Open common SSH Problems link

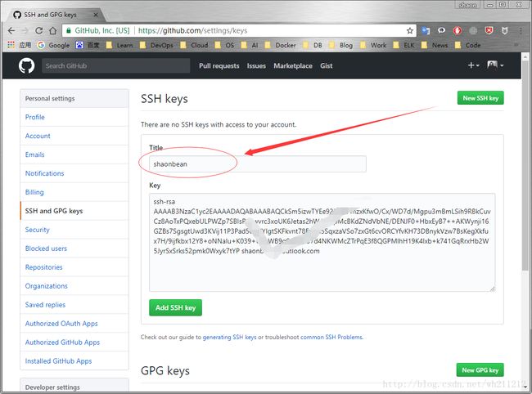[331, 337]
